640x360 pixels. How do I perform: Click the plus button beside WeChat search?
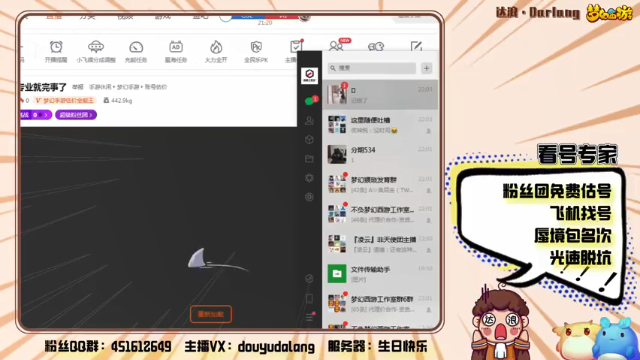click(x=427, y=68)
